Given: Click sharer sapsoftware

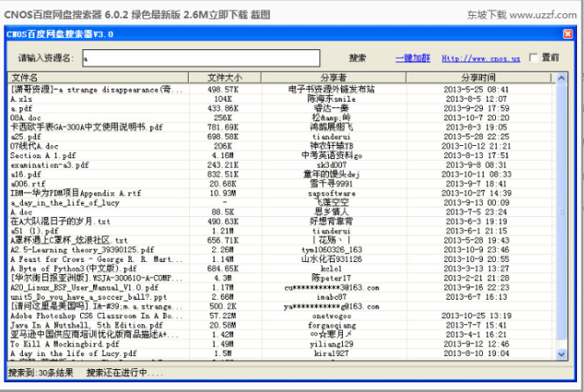Looking at the screenshot, I should point(332,193).
